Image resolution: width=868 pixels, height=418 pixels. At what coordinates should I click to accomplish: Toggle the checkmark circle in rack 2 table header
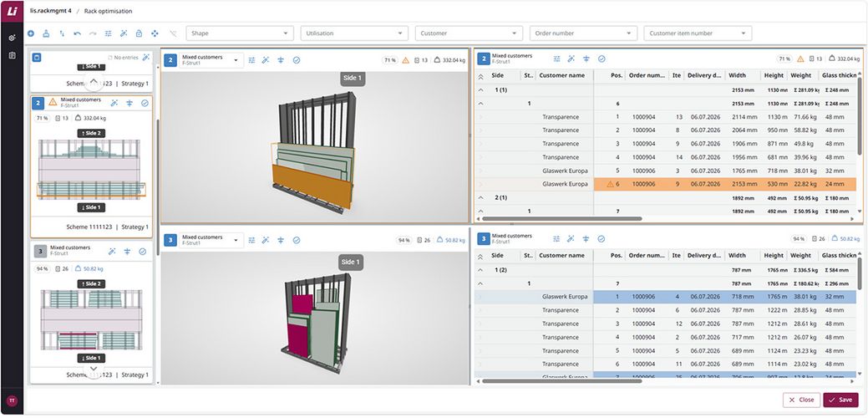(602, 59)
